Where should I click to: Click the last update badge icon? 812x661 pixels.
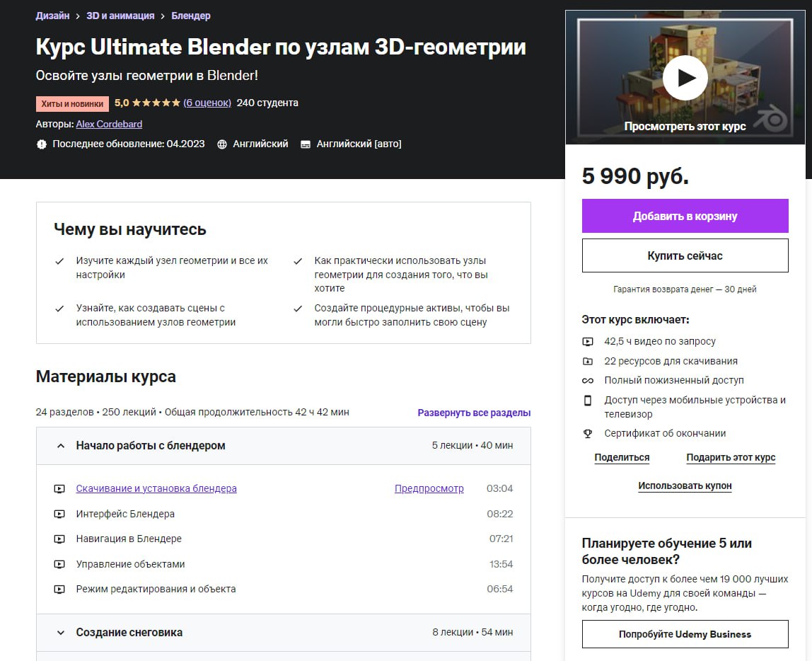42,144
